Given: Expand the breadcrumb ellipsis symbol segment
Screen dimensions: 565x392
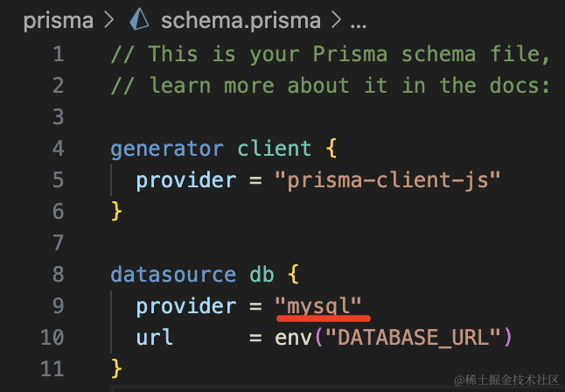Looking at the screenshot, I should point(358,20).
